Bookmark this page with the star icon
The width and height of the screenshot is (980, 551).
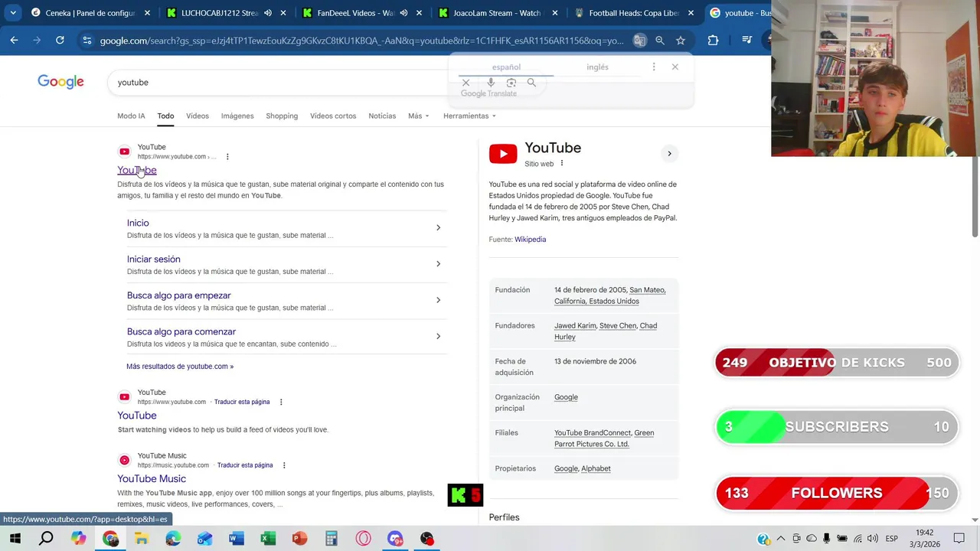(681, 40)
